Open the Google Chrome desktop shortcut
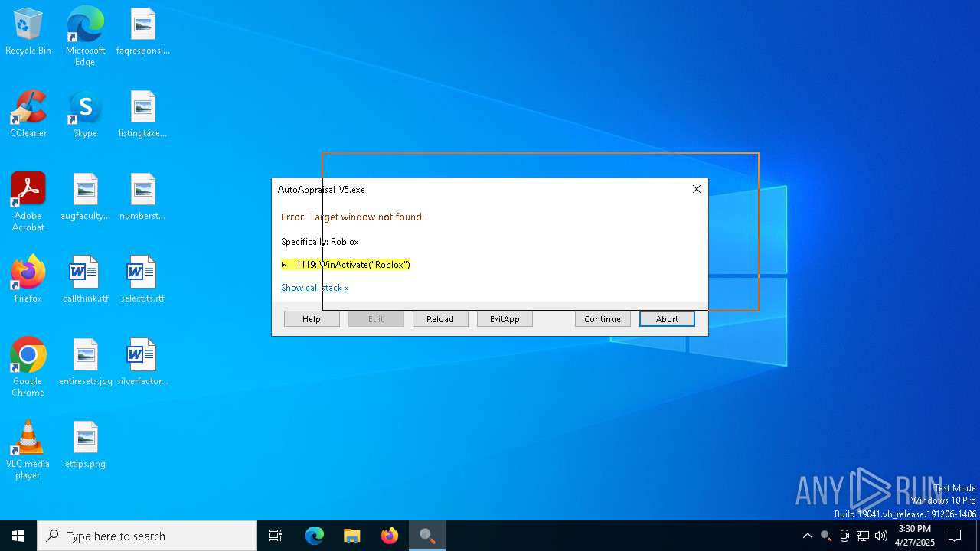This screenshot has height=551, width=980. pos(28,368)
